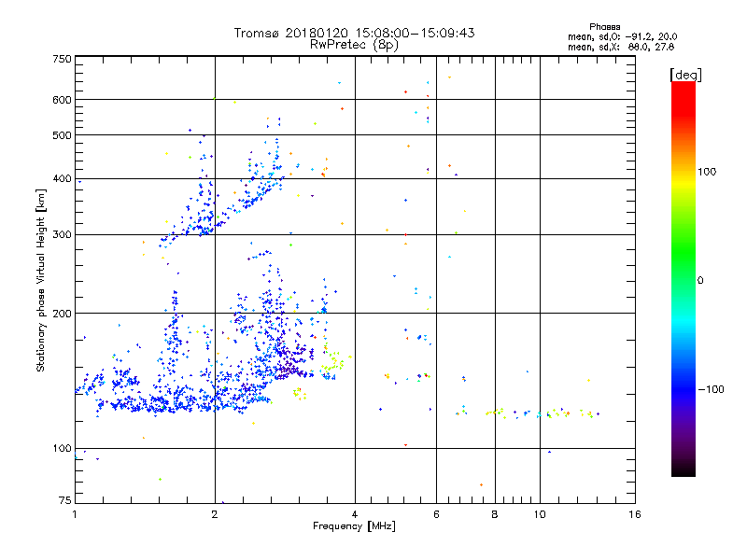Screen dimensions: 747x560
Task: Click the '75' y-axis tick label
Action: tap(65, 500)
